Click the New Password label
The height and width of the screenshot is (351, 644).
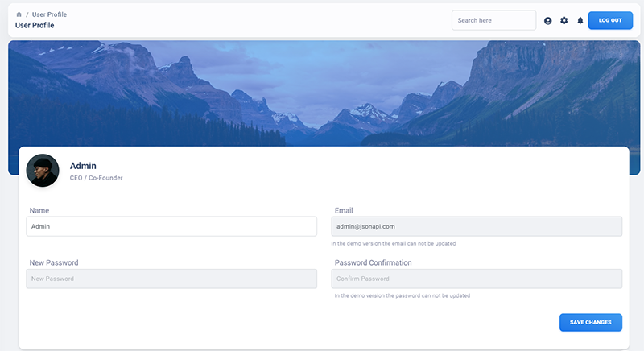tap(54, 262)
